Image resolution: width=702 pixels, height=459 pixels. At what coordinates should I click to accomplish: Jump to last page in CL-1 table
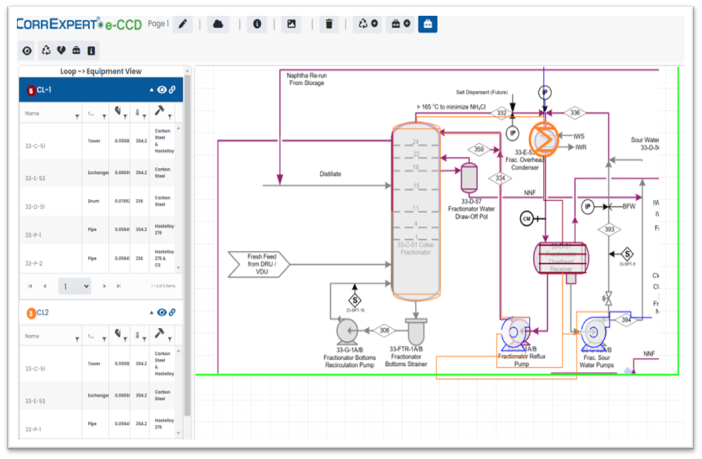118,286
